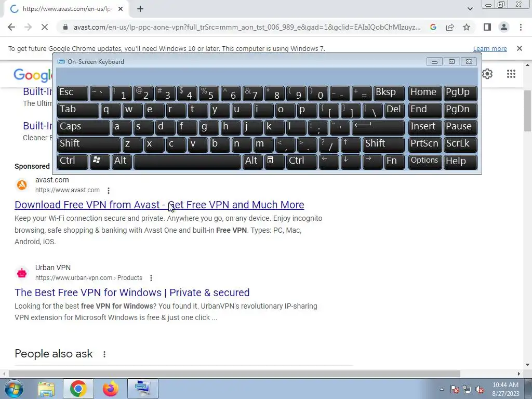Click the up arrow key on keyboard
Viewport: 532px width, 399px height.
[351, 144]
